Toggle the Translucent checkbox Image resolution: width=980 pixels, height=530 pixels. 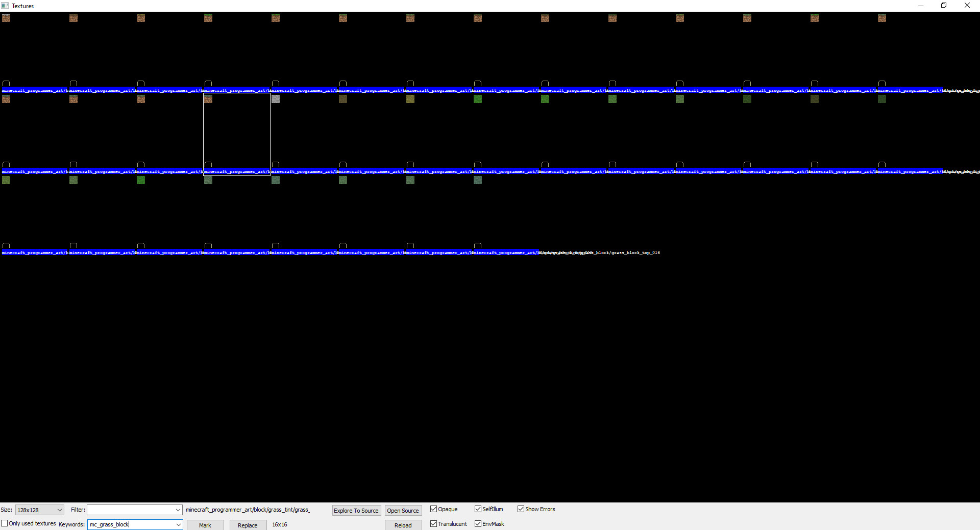(433, 524)
